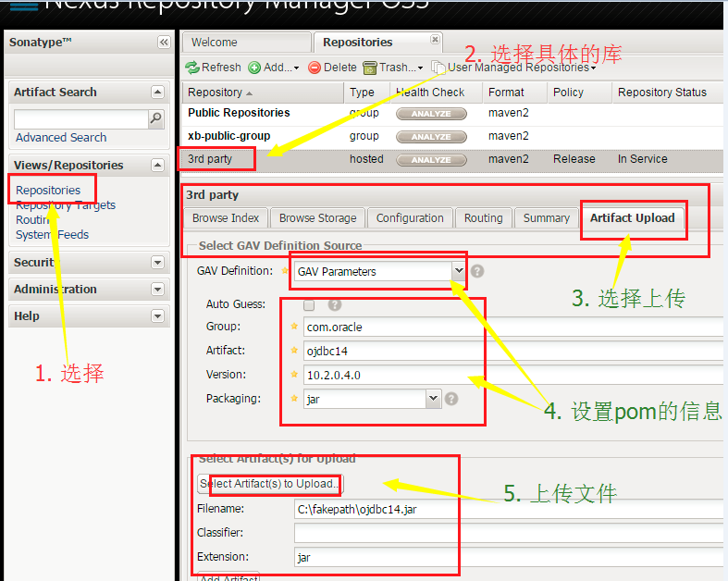This screenshot has height=581, width=728.
Task: Click the Repository Status column header
Action: pyautogui.click(x=668, y=93)
